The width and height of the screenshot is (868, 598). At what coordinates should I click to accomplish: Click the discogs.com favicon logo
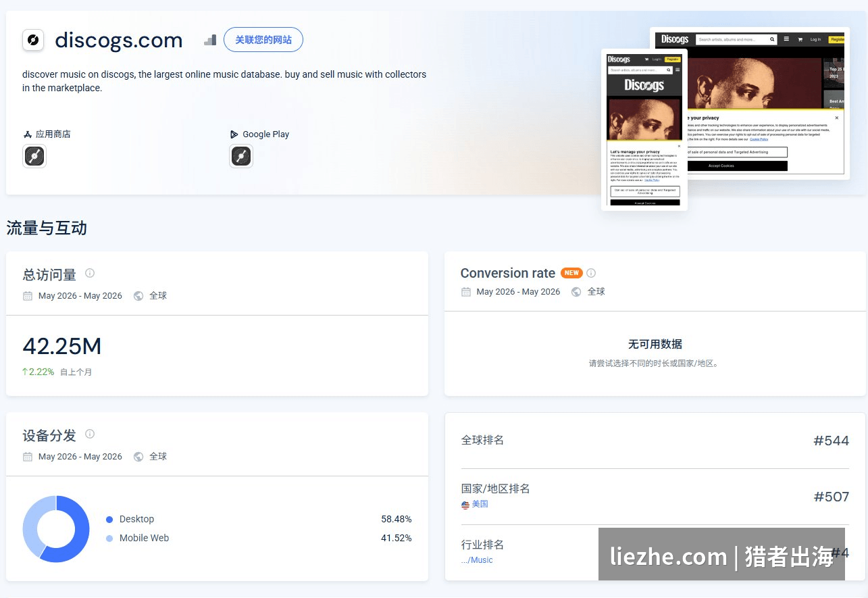[x=33, y=40]
